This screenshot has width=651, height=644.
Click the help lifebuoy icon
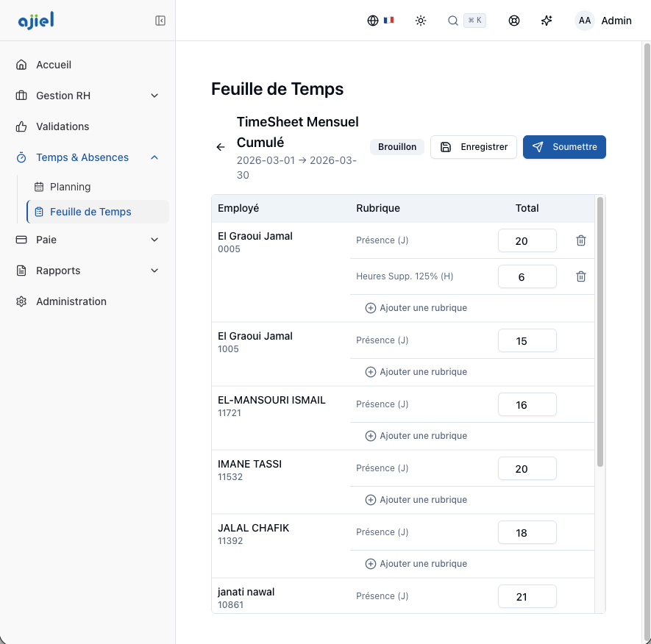click(x=514, y=21)
